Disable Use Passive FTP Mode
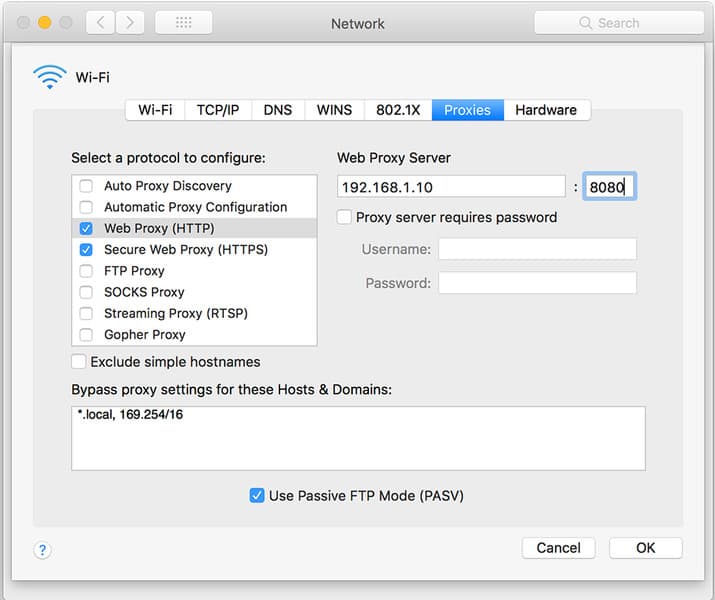The height and width of the screenshot is (600, 715). pos(257,496)
